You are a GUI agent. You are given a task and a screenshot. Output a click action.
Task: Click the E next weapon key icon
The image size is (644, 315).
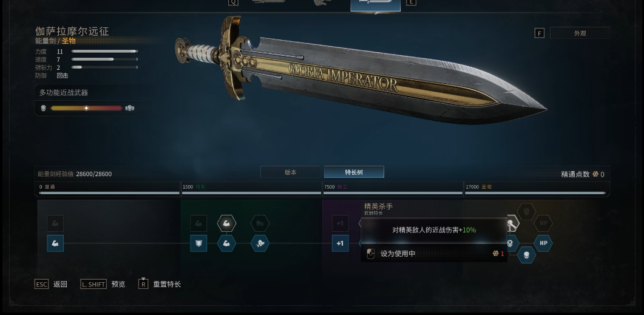point(411,2)
